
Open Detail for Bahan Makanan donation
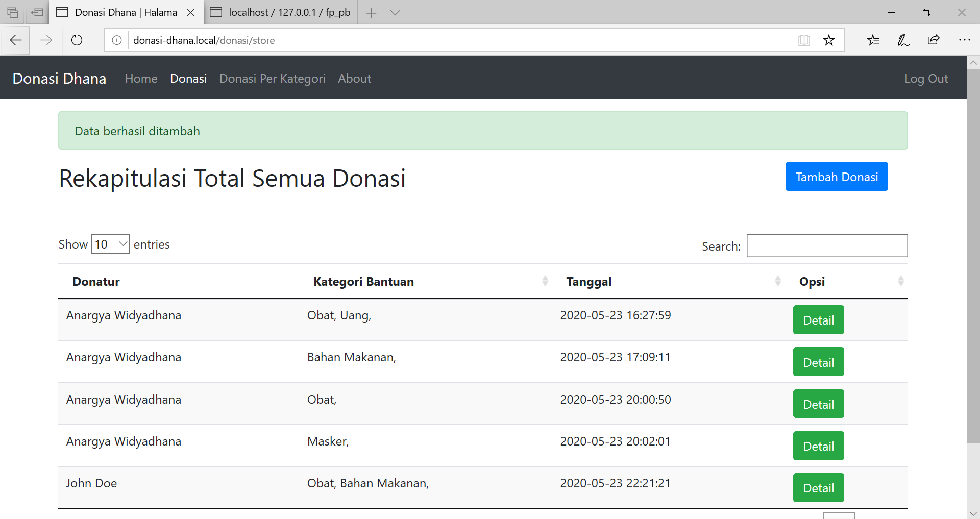tap(819, 362)
